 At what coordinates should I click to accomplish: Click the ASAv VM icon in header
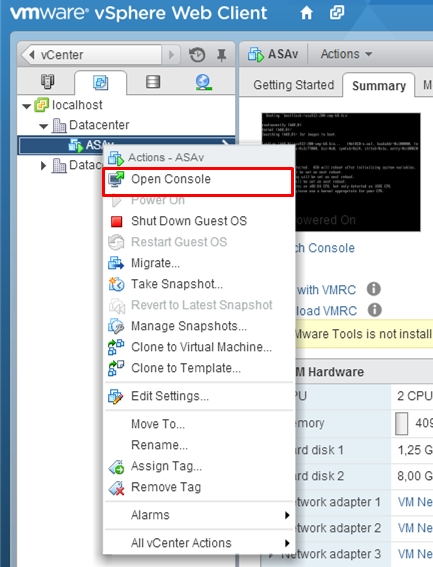click(256, 54)
